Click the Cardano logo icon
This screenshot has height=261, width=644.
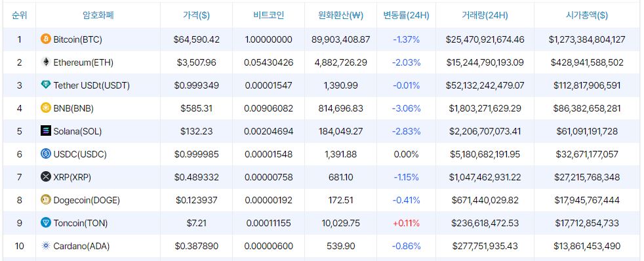(46, 246)
